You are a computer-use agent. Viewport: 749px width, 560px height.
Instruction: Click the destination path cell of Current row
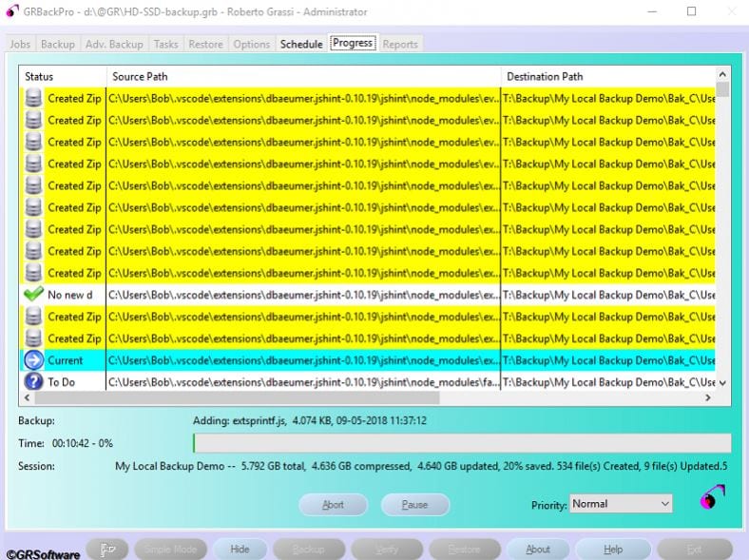point(608,360)
